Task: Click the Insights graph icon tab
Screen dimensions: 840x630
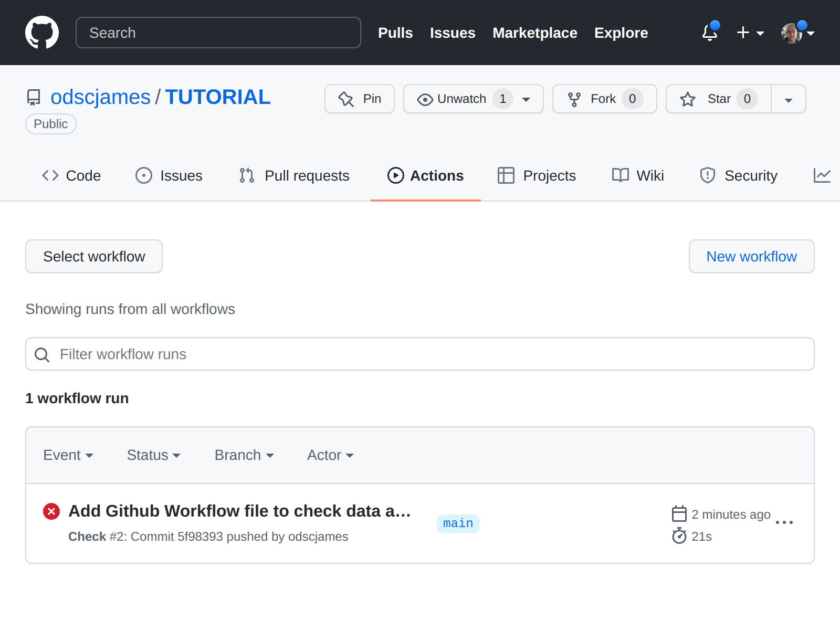Action: [x=822, y=175]
